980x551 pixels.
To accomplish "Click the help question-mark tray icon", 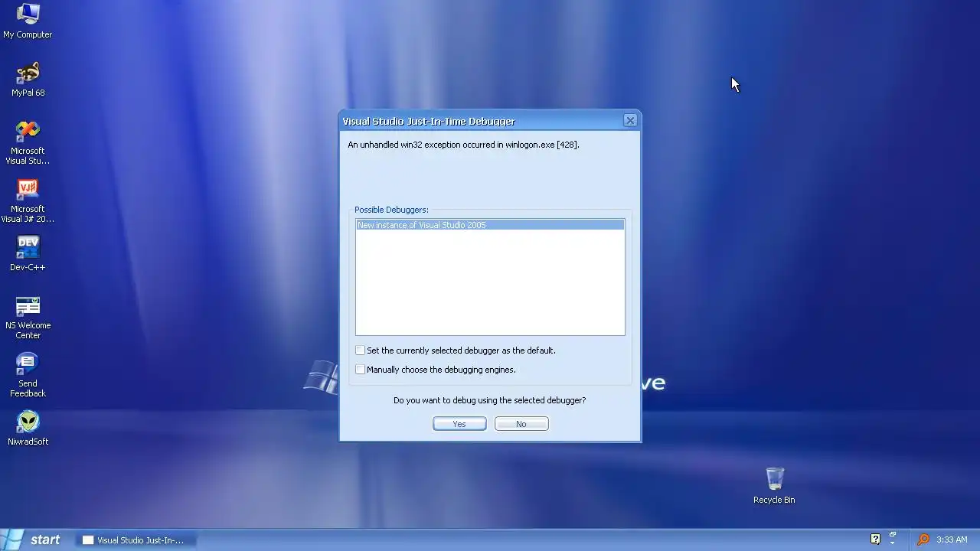I will click(x=876, y=539).
